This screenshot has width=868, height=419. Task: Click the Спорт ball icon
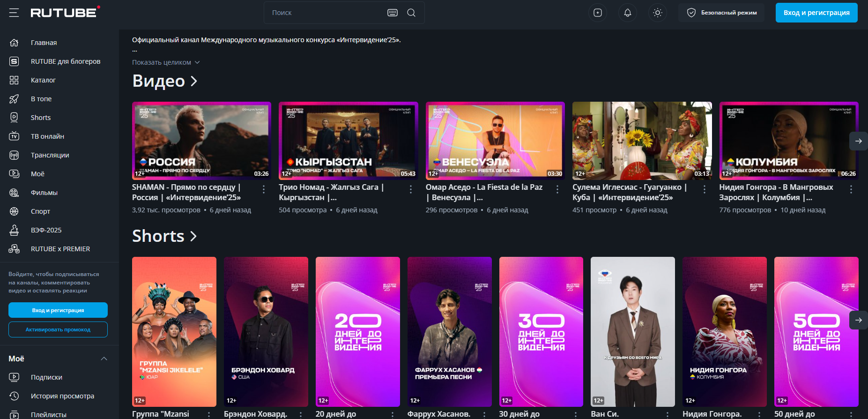tap(14, 211)
